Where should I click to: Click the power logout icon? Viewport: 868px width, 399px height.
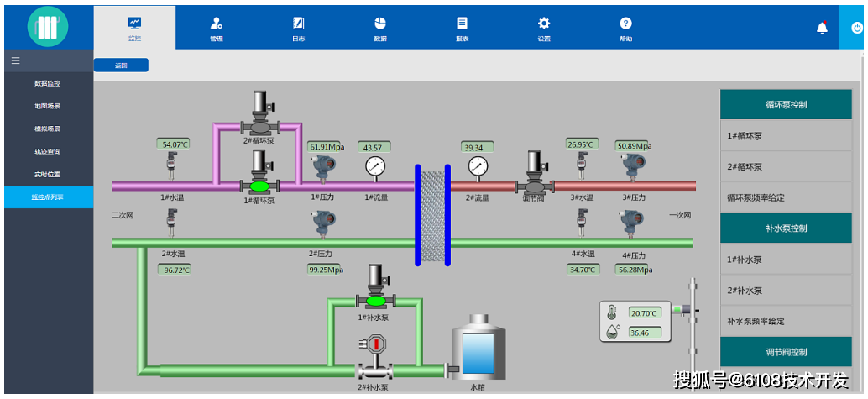(x=857, y=28)
